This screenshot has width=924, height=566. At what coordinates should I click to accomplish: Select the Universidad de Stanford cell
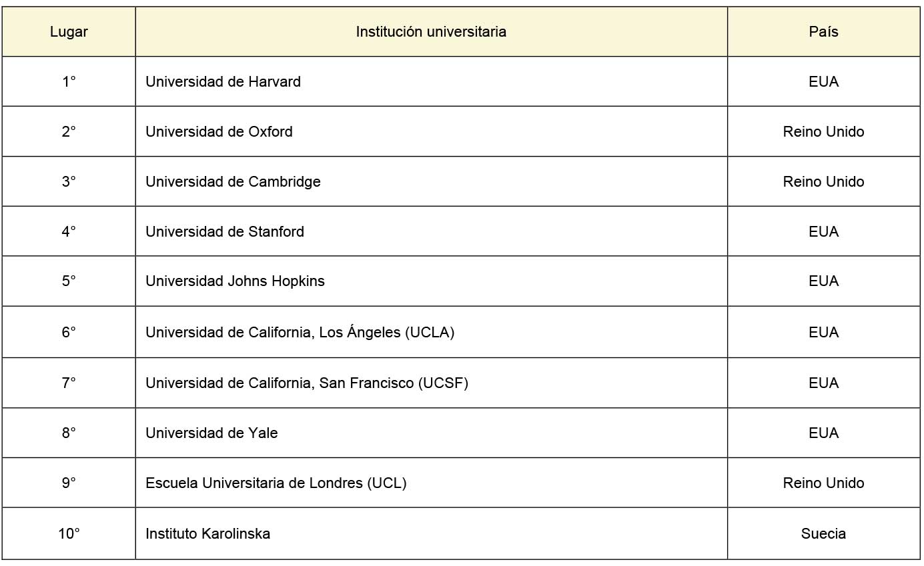(224, 232)
